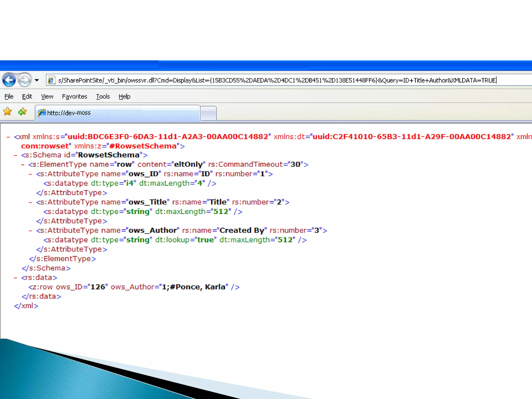Viewport: 532px width, 399px height.
Task: Collapse the s:ElementType row node
Action: (23, 165)
